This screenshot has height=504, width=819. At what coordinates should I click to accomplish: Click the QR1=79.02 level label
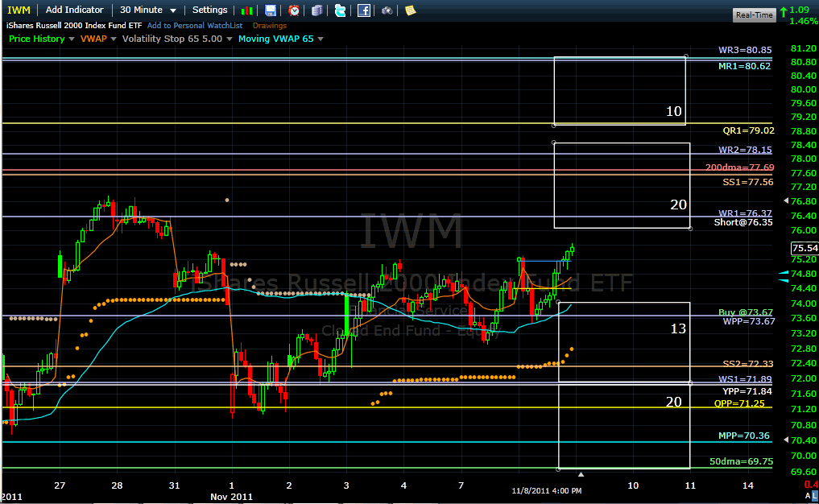coord(748,130)
